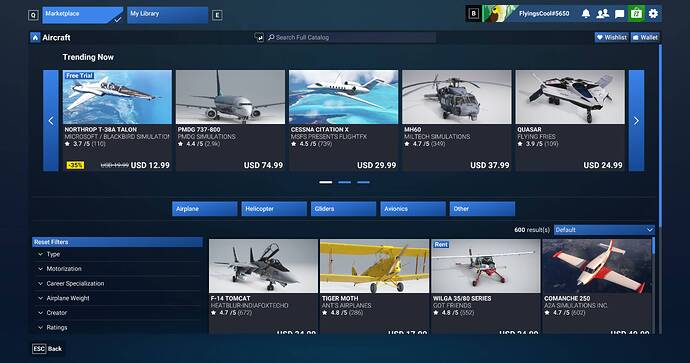Click the FlyingsCool#5650 username
Viewport: 690px width, 363px height.
(x=544, y=14)
